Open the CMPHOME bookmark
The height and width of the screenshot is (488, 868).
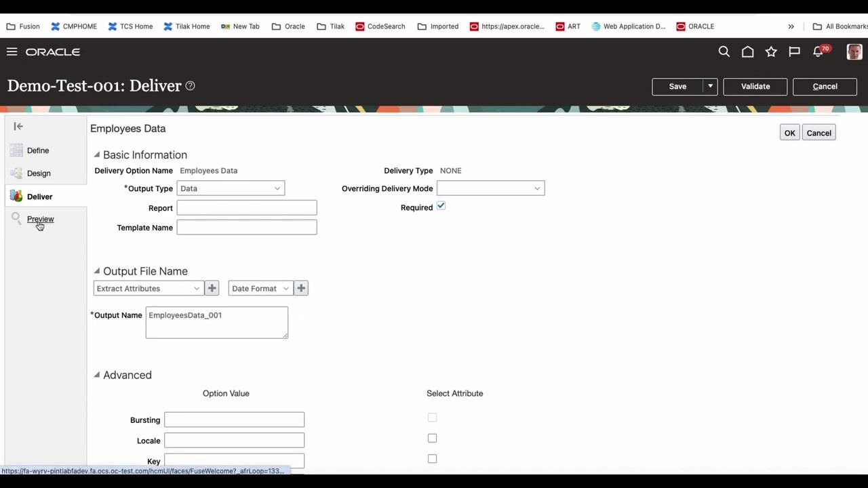[74, 26]
